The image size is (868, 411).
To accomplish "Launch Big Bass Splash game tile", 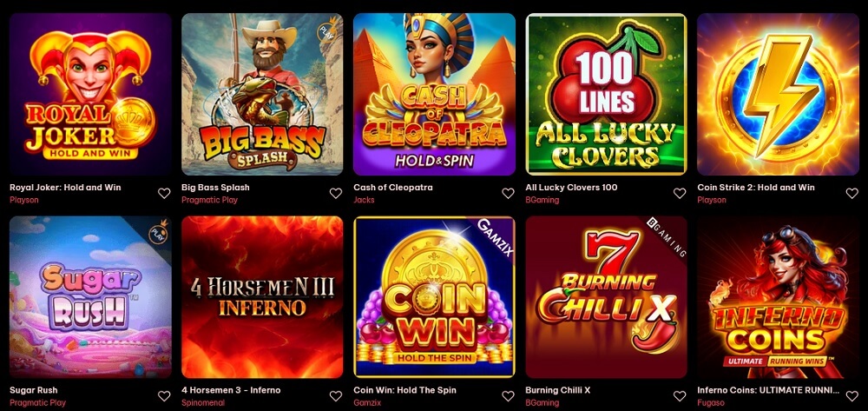I will pyautogui.click(x=262, y=94).
